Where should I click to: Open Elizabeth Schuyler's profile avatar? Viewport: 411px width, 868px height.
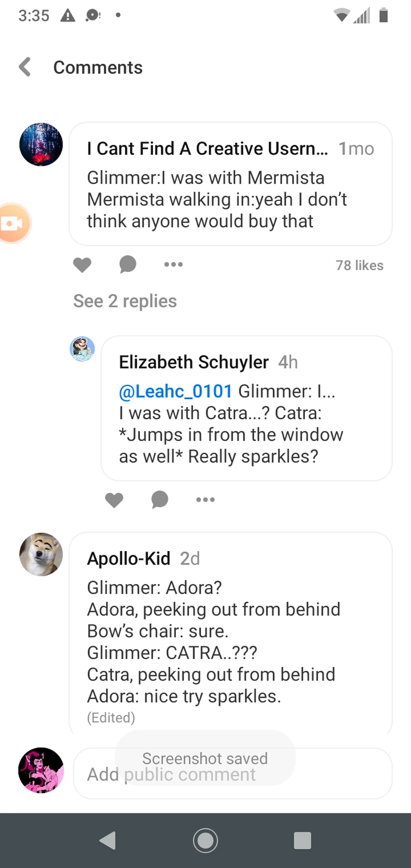82,349
